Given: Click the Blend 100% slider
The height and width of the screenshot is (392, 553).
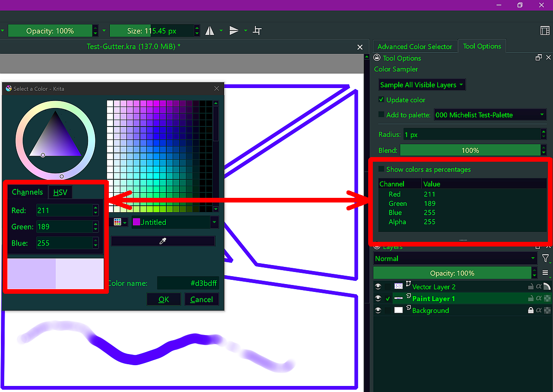Looking at the screenshot, I should pyautogui.click(x=470, y=151).
